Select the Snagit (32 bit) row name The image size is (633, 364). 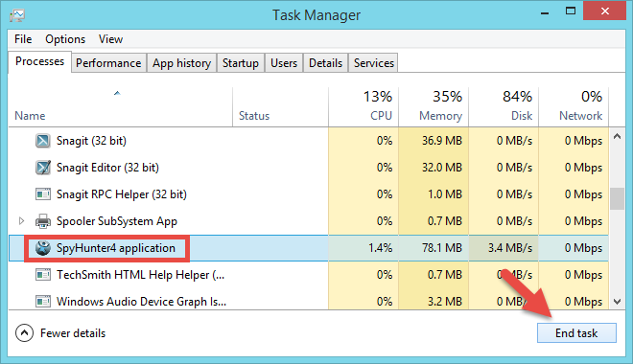[91, 141]
